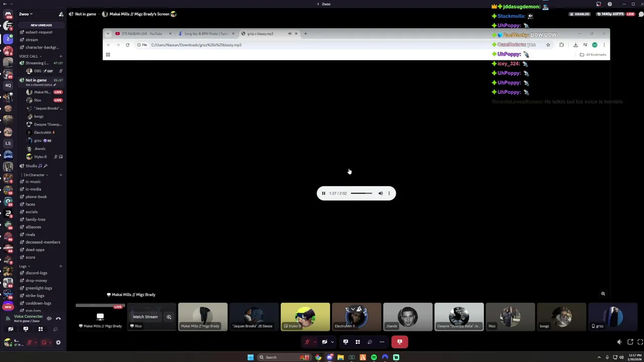Open the tab search chevron in streamed browser

[108, 34]
